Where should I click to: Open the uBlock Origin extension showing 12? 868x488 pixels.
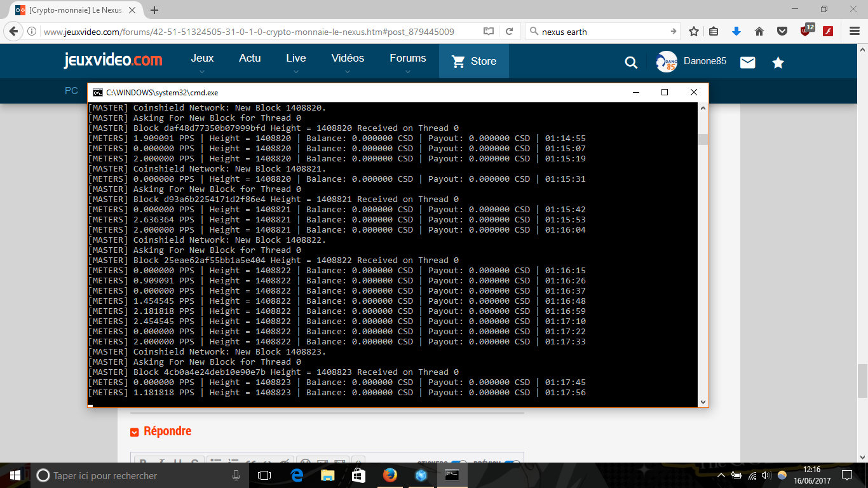click(806, 30)
